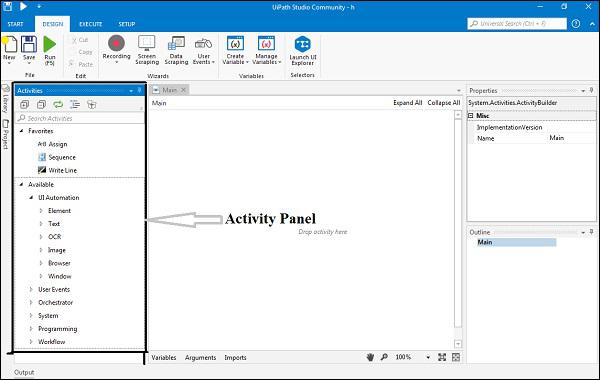Viewport: 600px width, 380px height.
Task: Click Collapse All
Action: 443,103
